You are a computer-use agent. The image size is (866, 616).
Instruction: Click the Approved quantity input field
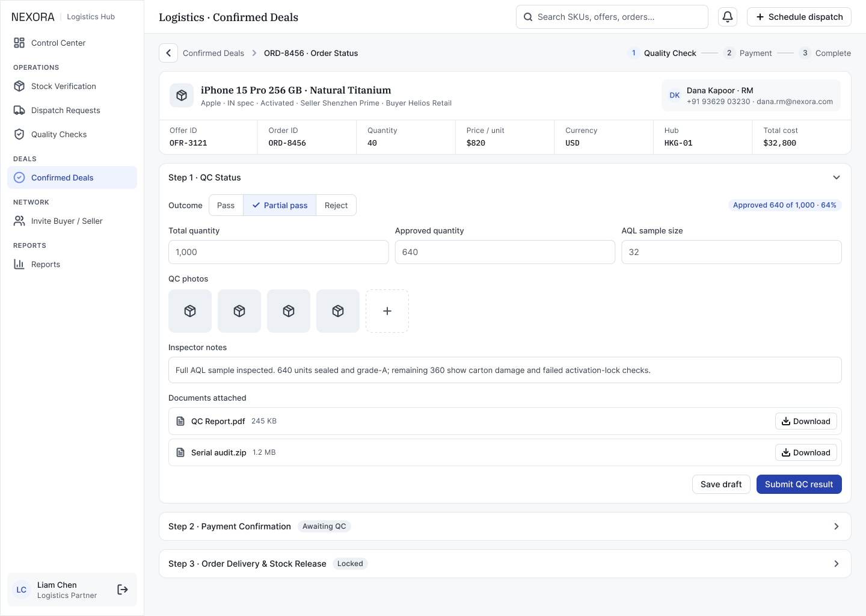(x=505, y=252)
